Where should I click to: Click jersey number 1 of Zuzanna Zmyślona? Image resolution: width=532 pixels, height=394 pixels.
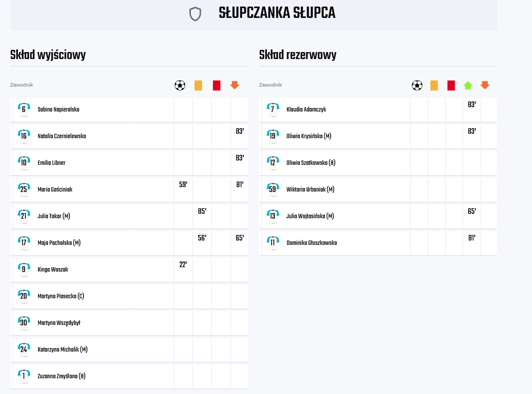tap(24, 376)
